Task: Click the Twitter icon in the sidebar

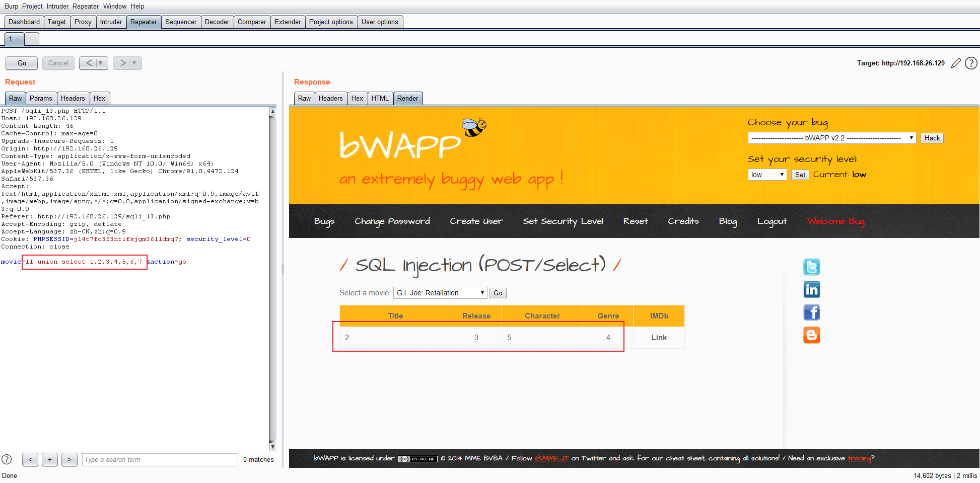Action: (x=811, y=267)
